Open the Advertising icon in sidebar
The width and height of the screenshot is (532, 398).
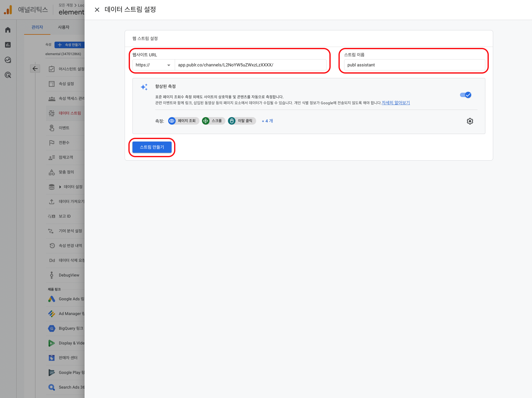click(8, 75)
